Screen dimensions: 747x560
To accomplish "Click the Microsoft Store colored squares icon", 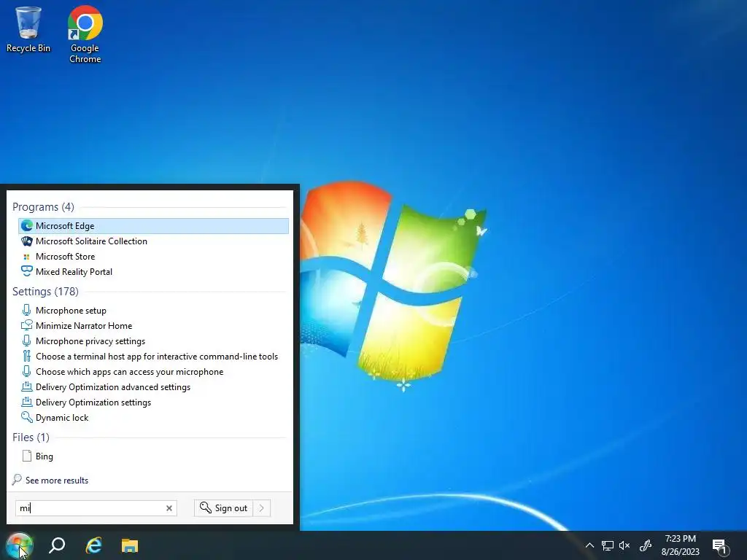I will point(27,257).
